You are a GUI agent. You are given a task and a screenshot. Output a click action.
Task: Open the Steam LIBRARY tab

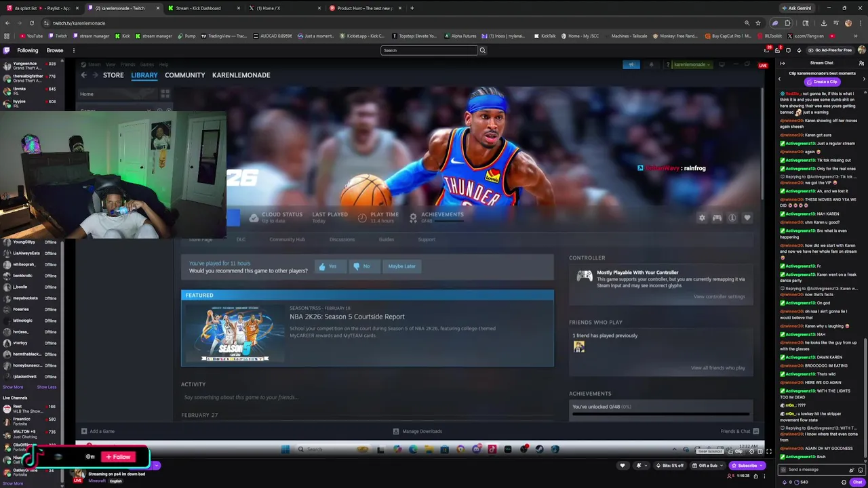pos(144,75)
